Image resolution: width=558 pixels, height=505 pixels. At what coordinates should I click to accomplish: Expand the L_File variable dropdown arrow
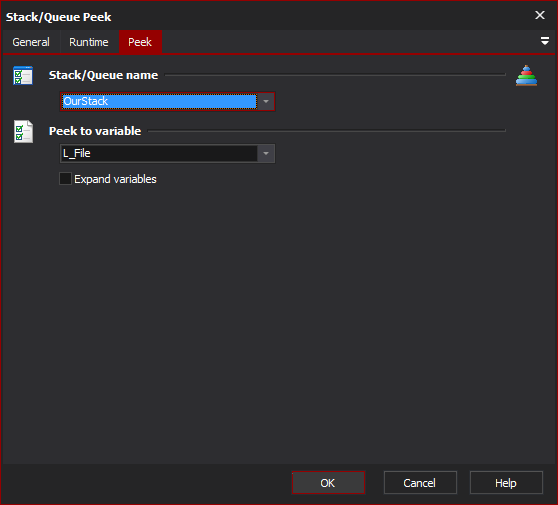(266, 153)
